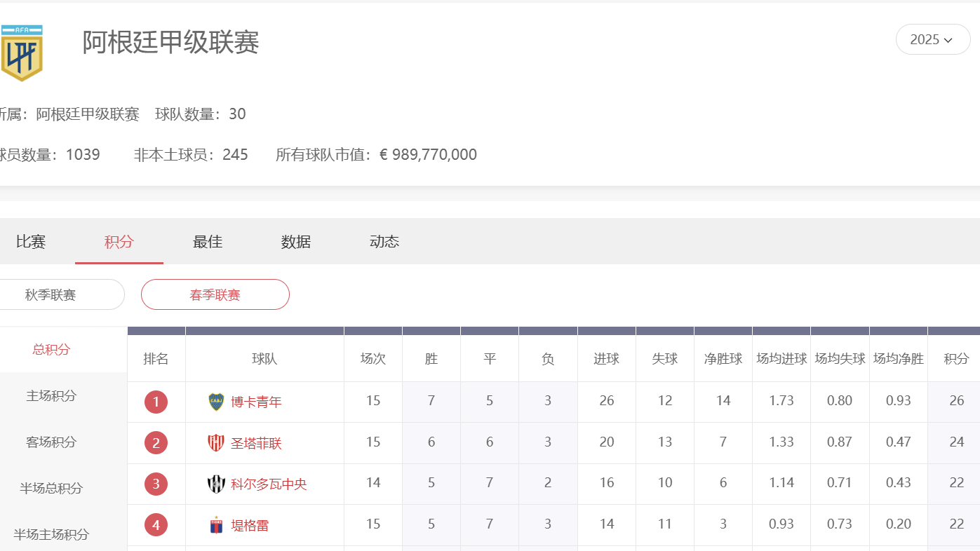Click the rank badge number 4
Viewport: 980px width, 551px height.
pos(156,524)
